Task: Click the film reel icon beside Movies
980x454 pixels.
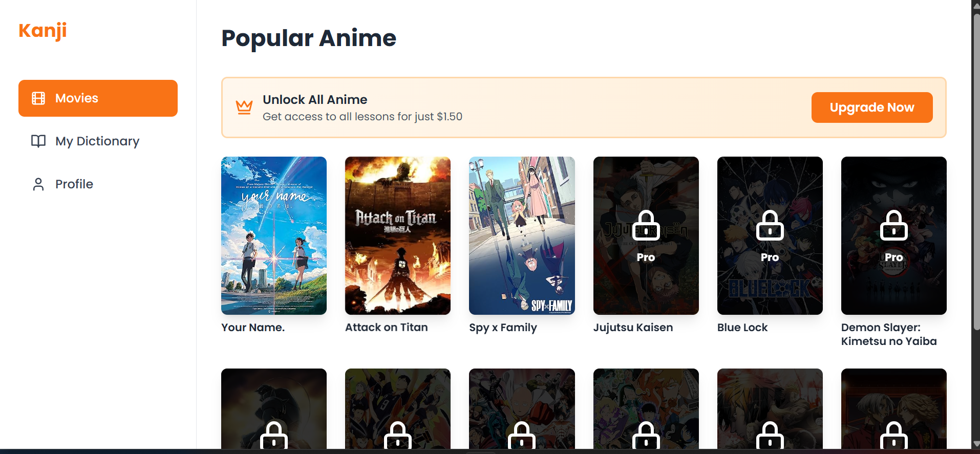Action: pyautogui.click(x=38, y=98)
